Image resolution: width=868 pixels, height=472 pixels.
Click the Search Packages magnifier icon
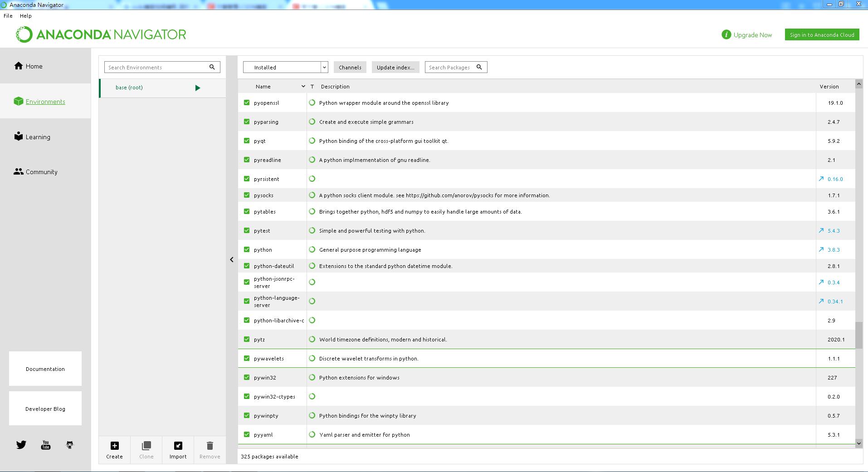(x=479, y=67)
